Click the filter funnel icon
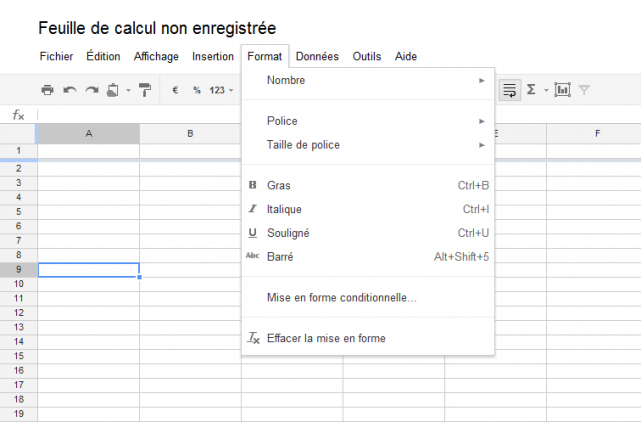Image resolution: width=641 pixels, height=422 pixels. click(x=584, y=90)
